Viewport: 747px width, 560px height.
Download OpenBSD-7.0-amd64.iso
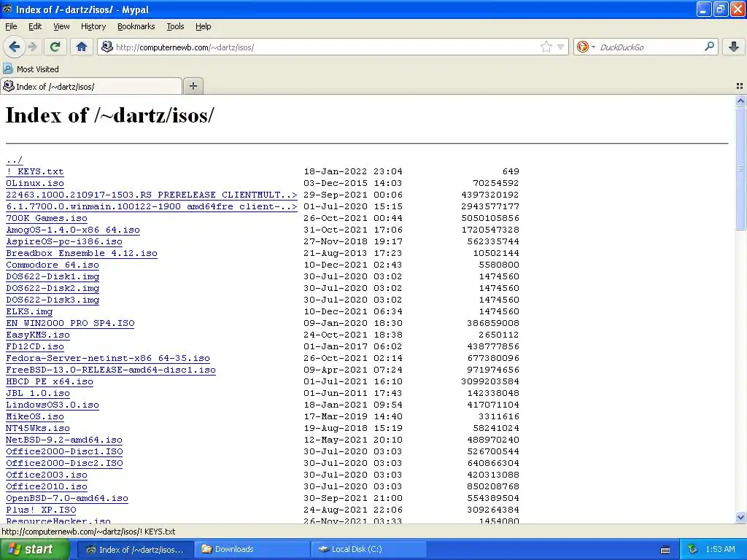tap(67, 498)
